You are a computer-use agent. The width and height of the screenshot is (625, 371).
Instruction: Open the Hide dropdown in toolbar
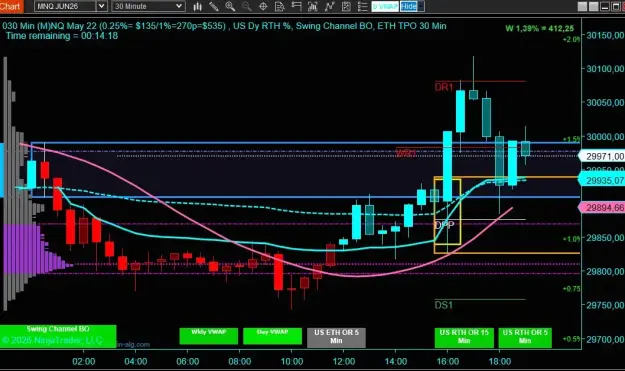coord(412,6)
